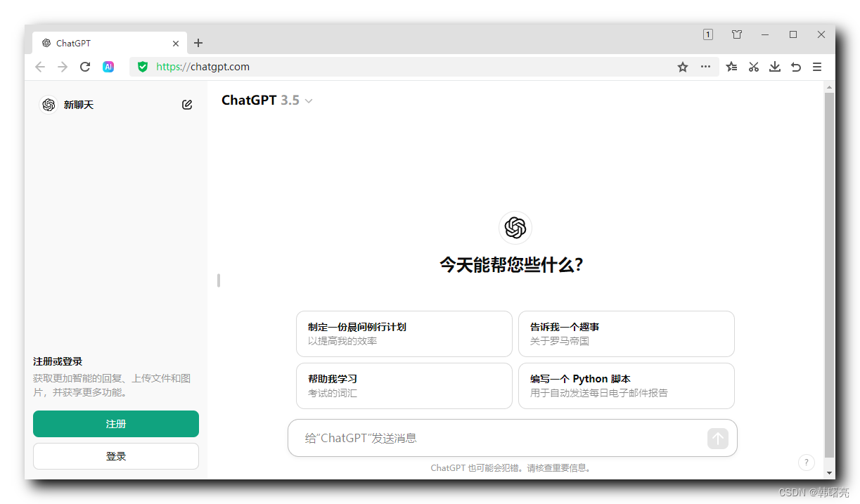Open the address bar three-dots menu

click(705, 67)
